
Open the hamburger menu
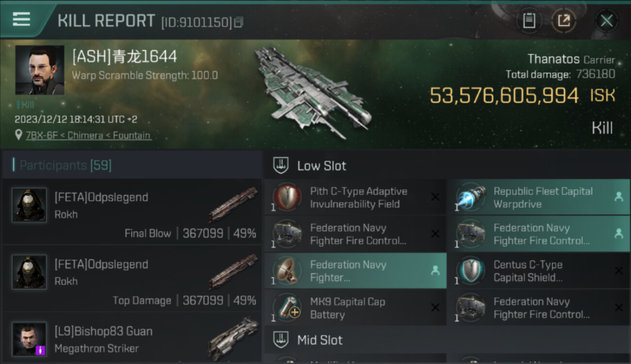[21, 19]
